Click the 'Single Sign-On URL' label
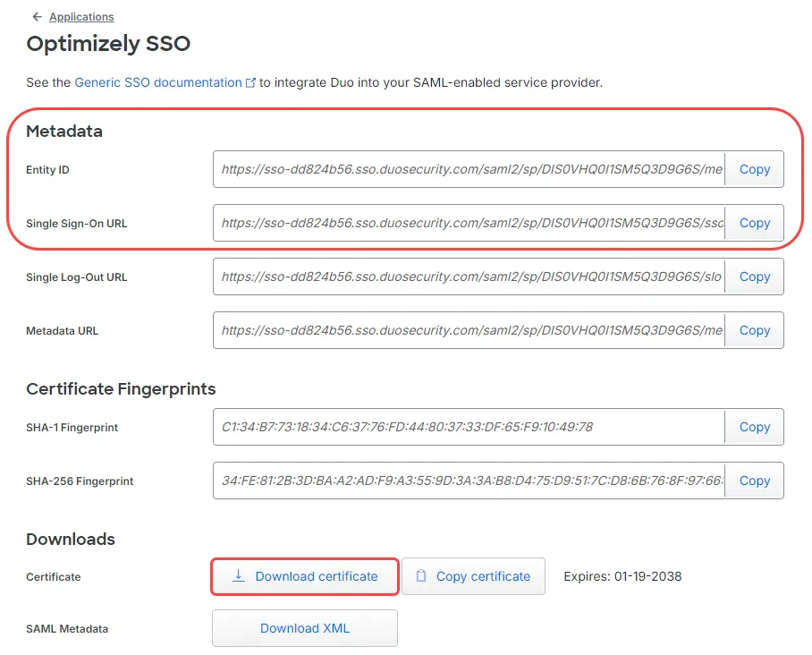The width and height of the screenshot is (812, 655). click(x=76, y=224)
